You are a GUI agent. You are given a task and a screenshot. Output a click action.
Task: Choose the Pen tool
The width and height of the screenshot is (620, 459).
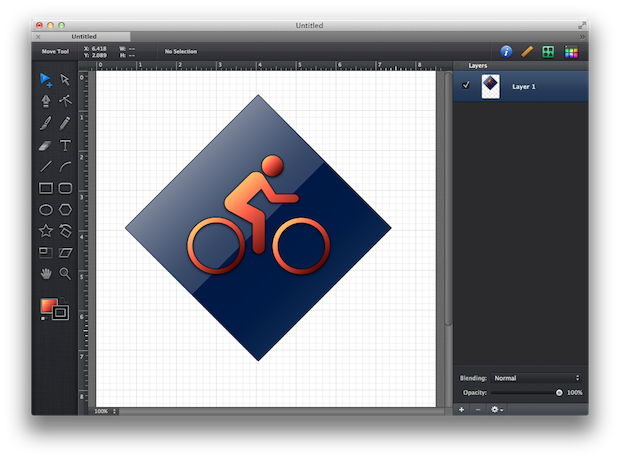(46, 101)
